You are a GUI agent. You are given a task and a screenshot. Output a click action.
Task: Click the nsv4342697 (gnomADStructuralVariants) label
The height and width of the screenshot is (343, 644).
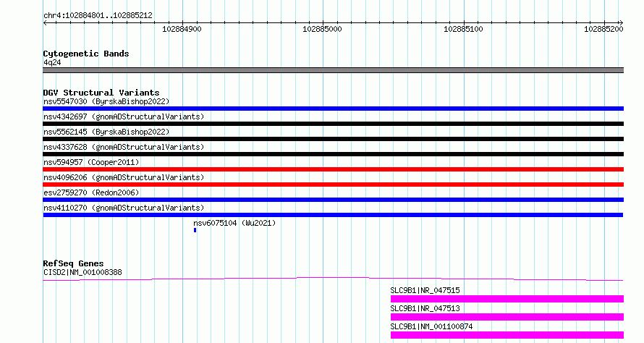click(x=124, y=117)
